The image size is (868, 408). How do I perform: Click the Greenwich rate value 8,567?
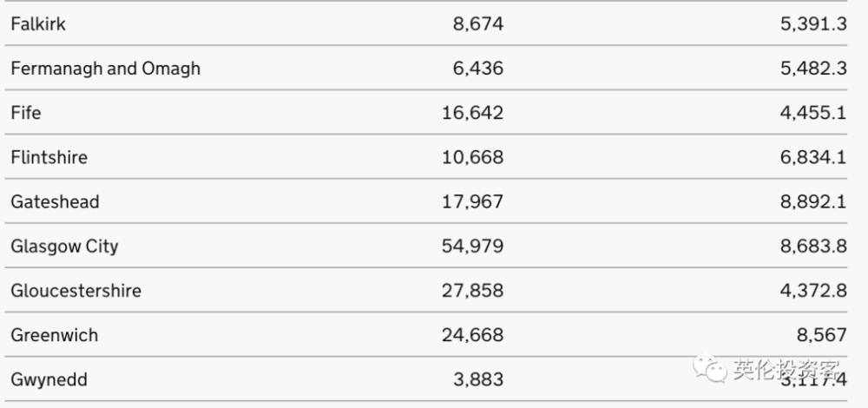(x=822, y=335)
